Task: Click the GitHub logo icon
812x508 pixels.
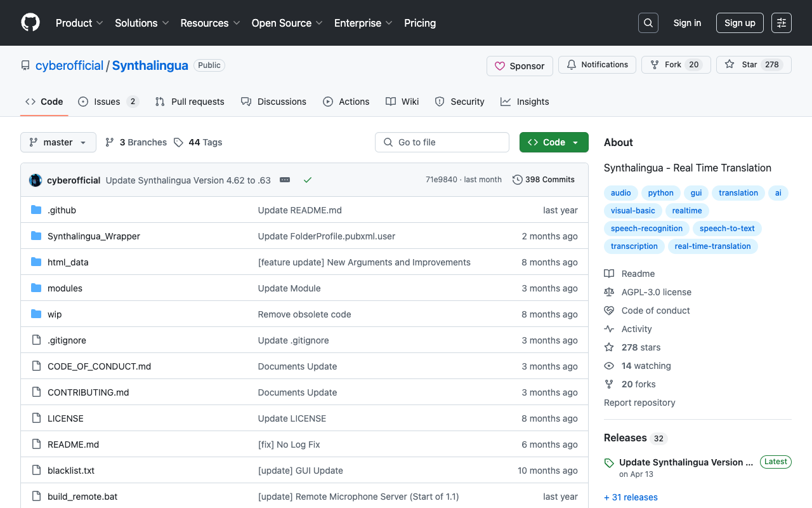Action: tap(30, 23)
